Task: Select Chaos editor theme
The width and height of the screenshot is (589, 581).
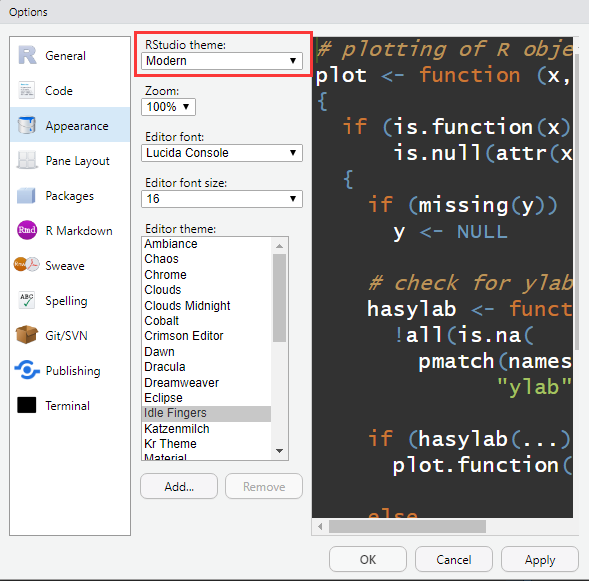Action: click(x=206, y=259)
